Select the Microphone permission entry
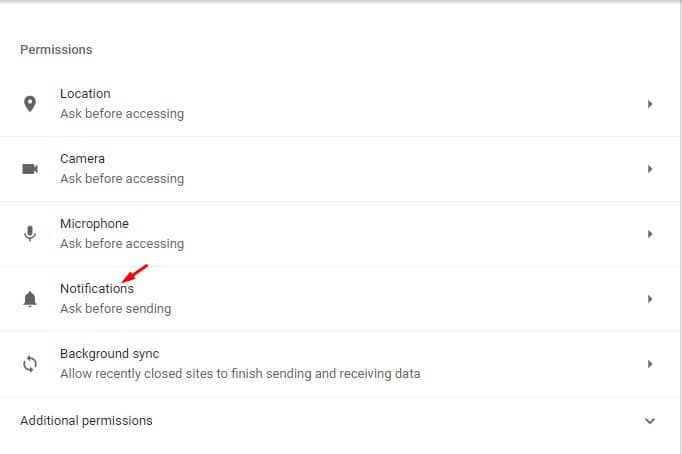This screenshot has width=682, height=454. pyautogui.click(x=340, y=234)
